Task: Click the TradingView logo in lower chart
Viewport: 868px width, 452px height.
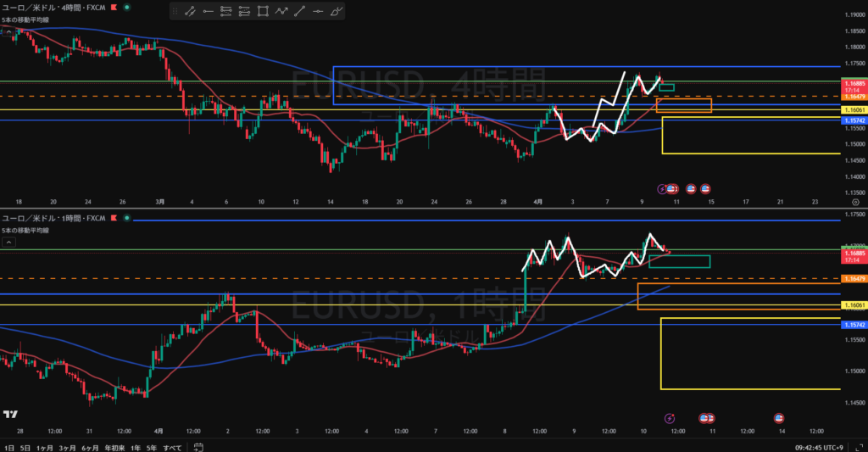Action: [11, 415]
